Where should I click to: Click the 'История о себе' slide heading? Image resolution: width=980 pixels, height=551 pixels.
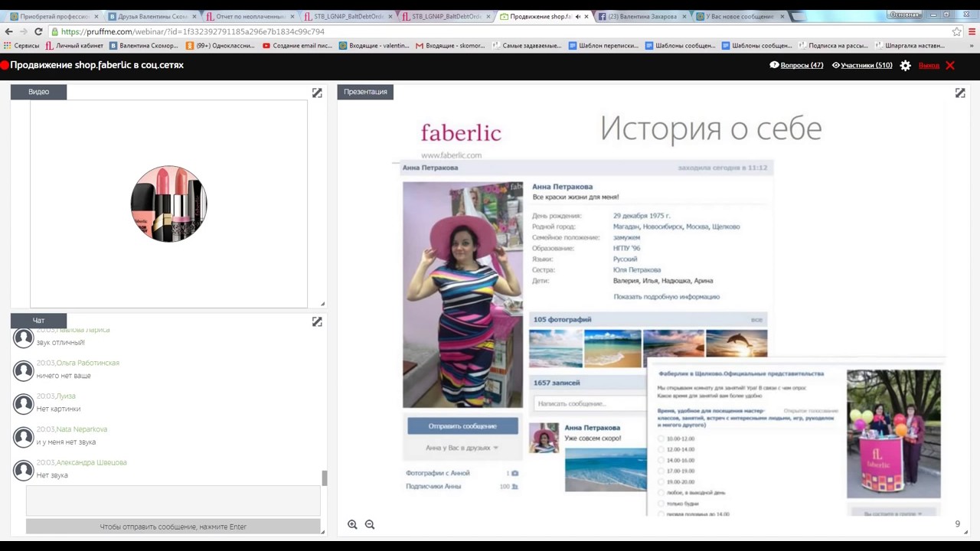710,129
